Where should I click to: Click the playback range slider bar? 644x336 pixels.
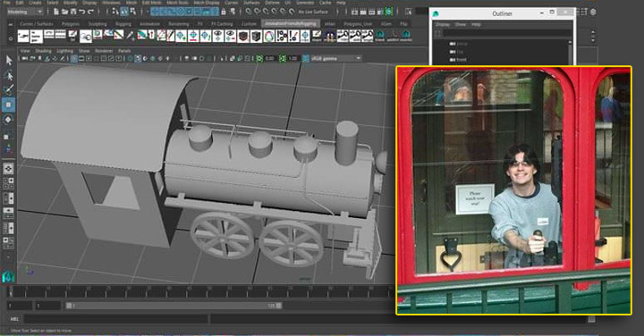174,306
